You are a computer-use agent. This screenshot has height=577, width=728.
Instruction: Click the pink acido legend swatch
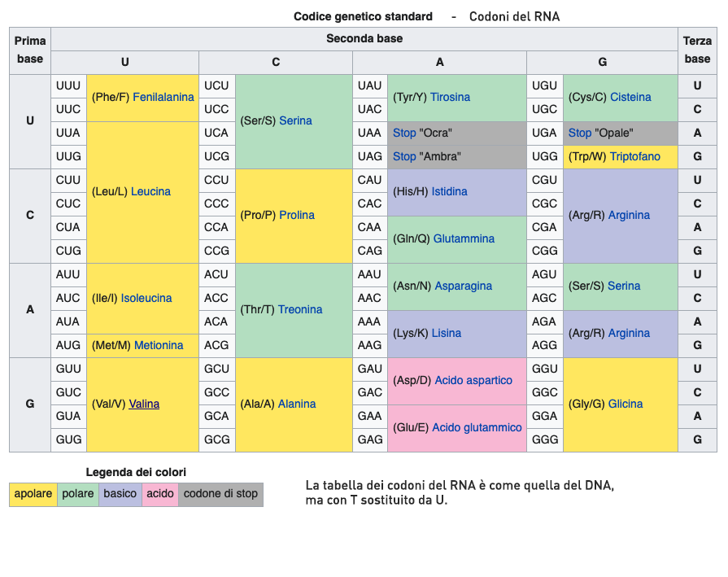(x=160, y=494)
